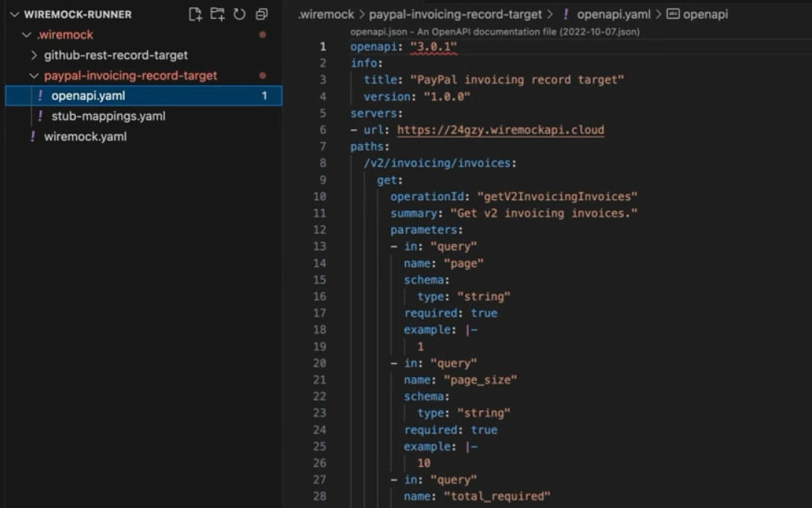Refresh the explorer with the refresh icon

coord(240,14)
